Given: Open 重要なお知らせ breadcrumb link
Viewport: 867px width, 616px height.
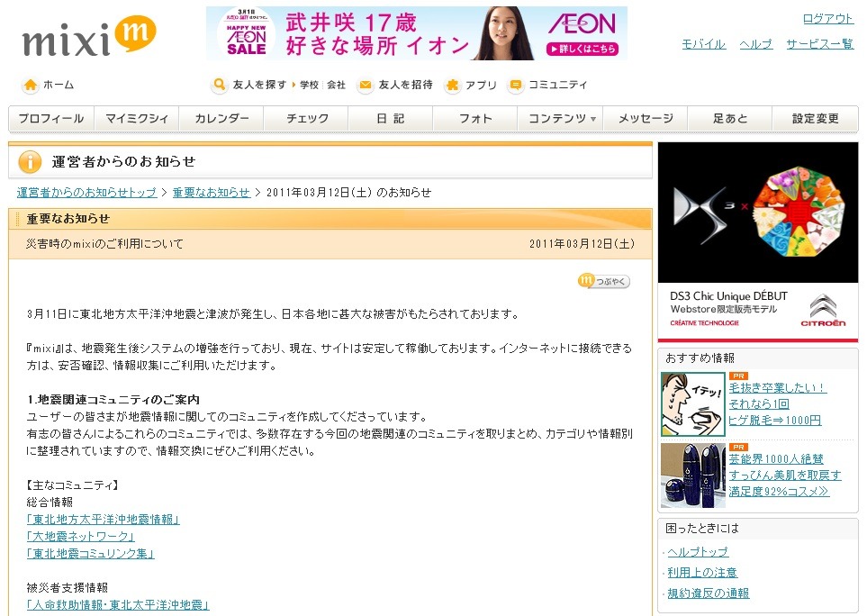Looking at the screenshot, I should (x=212, y=193).
